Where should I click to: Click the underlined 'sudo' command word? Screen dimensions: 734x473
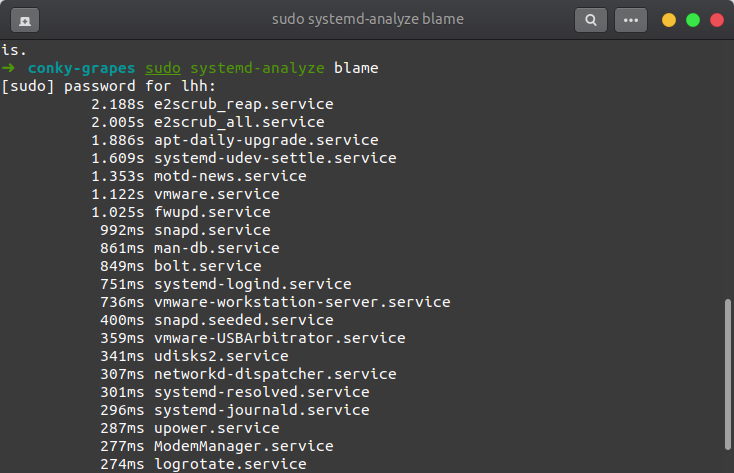click(x=163, y=68)
